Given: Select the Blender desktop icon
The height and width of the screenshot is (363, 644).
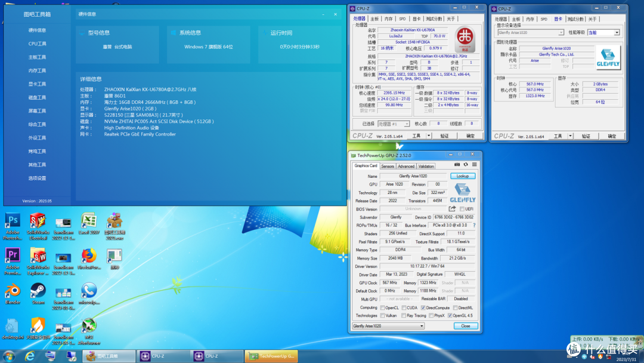Looking at the screenshot, I should tap(13, 294).
